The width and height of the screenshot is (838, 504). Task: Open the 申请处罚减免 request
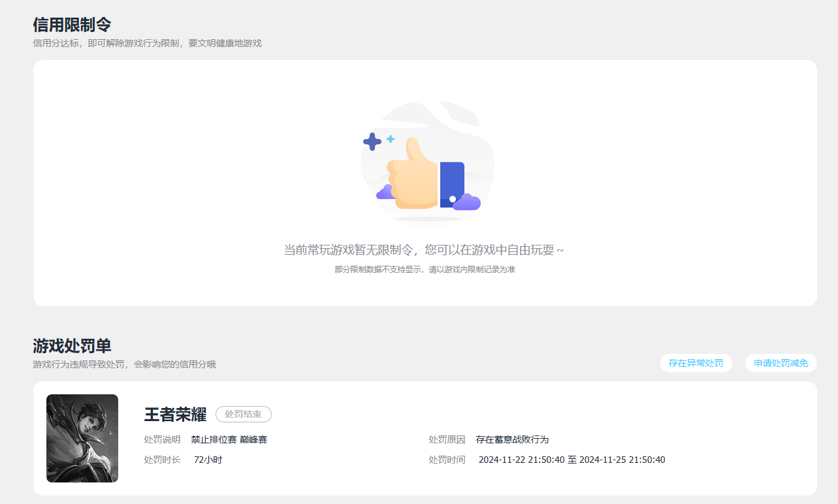point(781,363)
